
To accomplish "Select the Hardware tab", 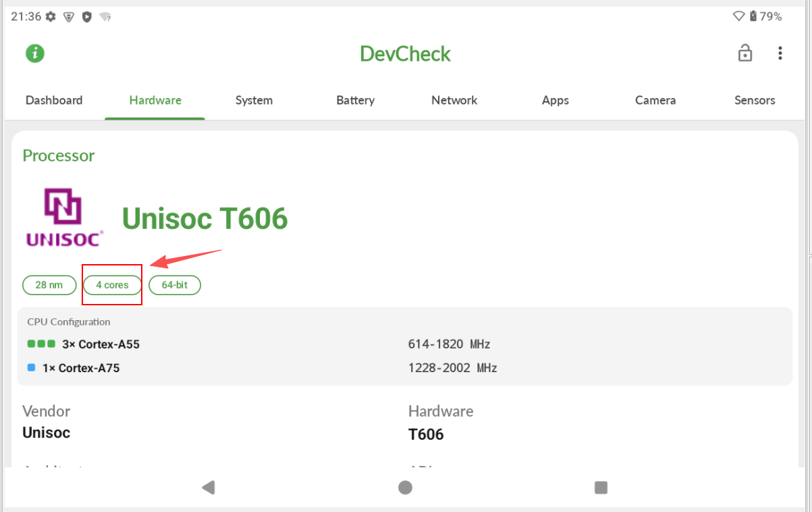I will click(x=155, y=100).
